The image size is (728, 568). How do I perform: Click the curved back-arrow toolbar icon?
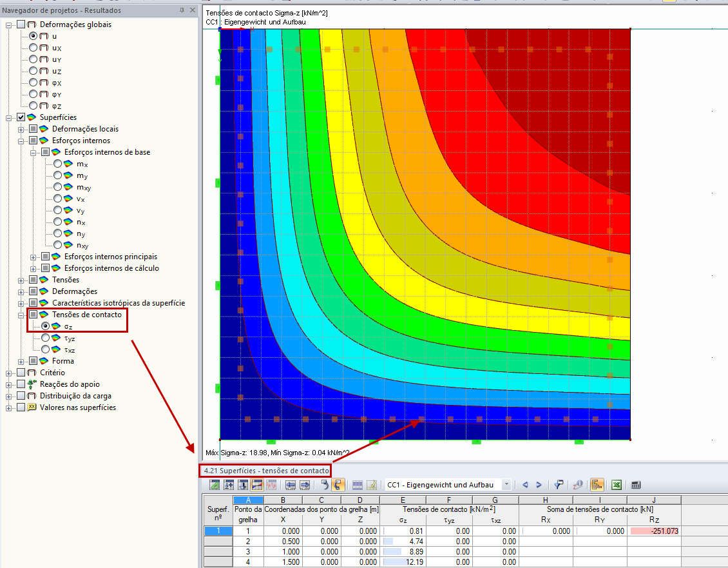click(324, 485)
